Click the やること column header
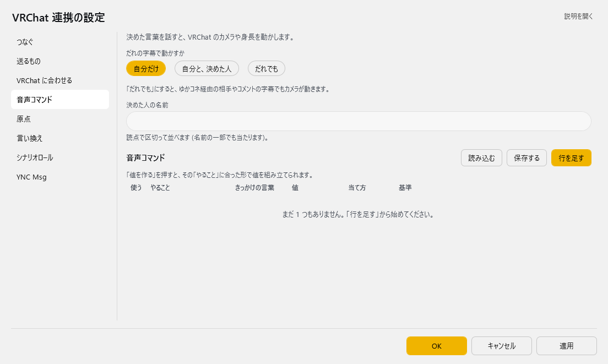608x364 pixels. tap(160, 188)
